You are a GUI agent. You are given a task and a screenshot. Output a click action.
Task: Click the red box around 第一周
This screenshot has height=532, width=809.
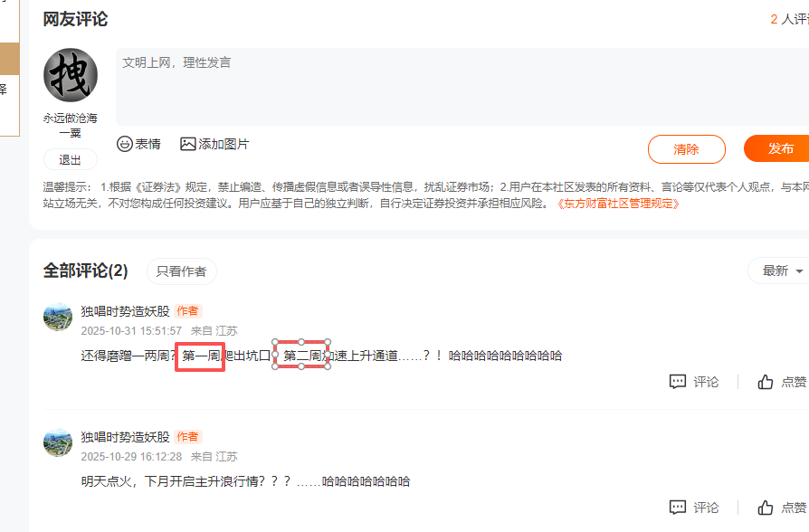point(200,356)
